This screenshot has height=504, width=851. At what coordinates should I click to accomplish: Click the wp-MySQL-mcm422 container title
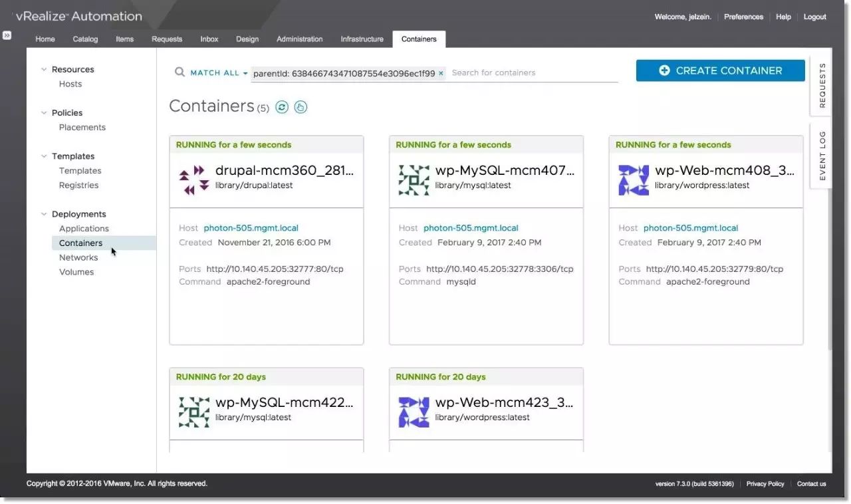[285, 403]
